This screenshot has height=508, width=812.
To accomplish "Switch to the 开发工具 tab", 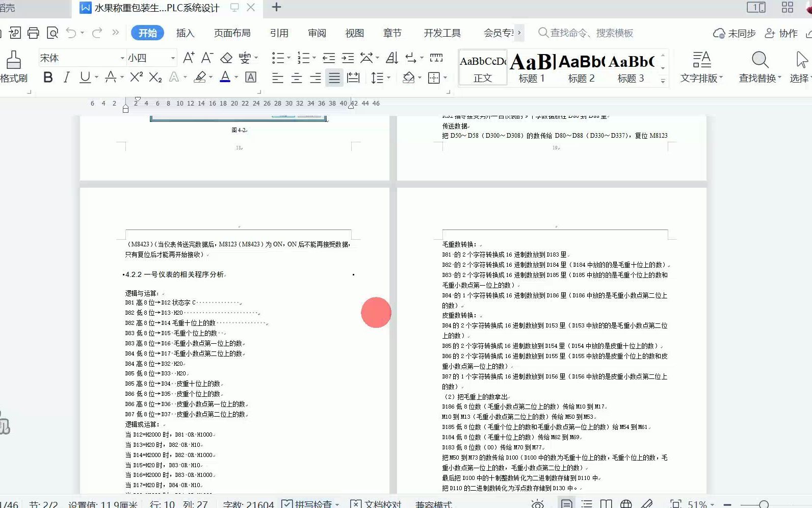I will 442,33.
